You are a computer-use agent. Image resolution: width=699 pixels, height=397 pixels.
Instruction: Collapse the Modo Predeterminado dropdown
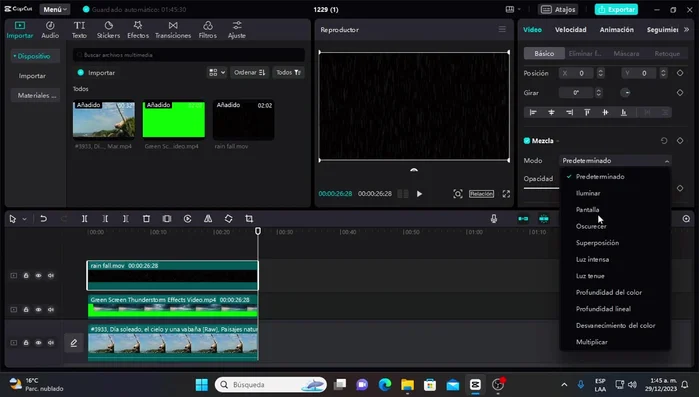[615, 161]
